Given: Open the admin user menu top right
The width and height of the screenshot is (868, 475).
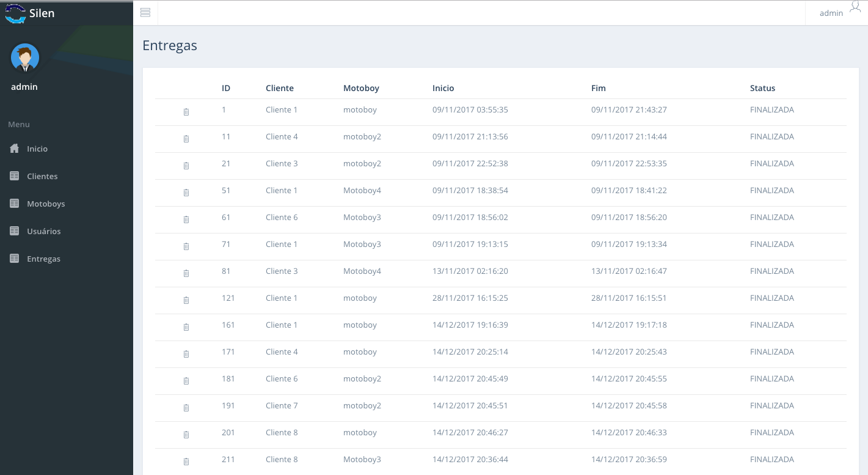Looking at the screenshot, I should point(839,12).
